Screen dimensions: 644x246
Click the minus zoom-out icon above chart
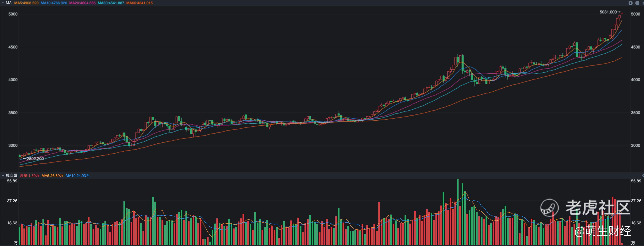click(x=637, y=3)
